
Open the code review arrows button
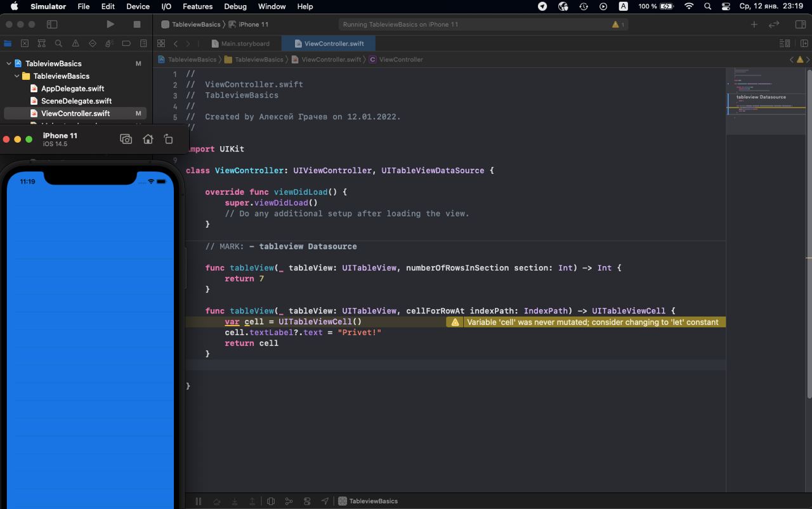(x=774, y=24)
